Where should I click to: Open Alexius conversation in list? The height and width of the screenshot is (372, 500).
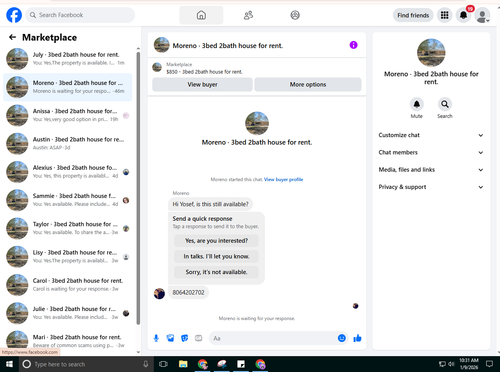(68, 172)
